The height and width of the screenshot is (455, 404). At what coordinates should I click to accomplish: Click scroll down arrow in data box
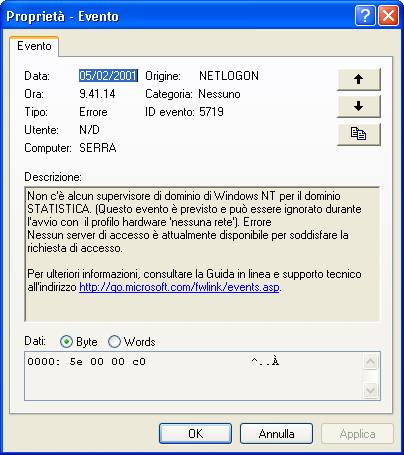click(370, 390)
